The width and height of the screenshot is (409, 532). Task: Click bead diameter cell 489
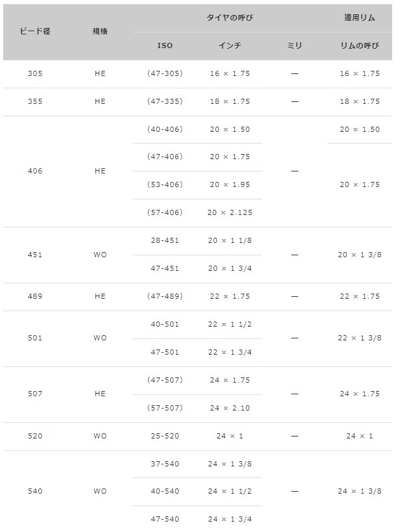click(x=35, y=297)
